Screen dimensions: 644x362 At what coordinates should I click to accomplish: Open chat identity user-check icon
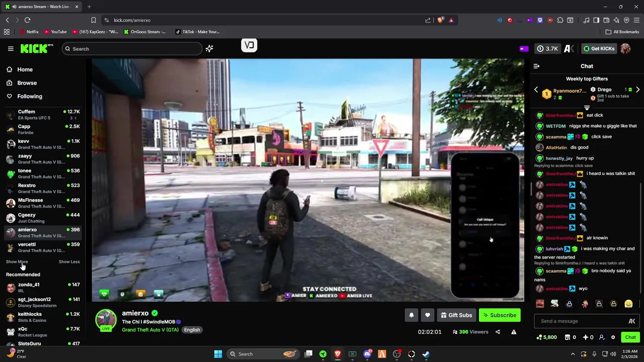point(602,337)
